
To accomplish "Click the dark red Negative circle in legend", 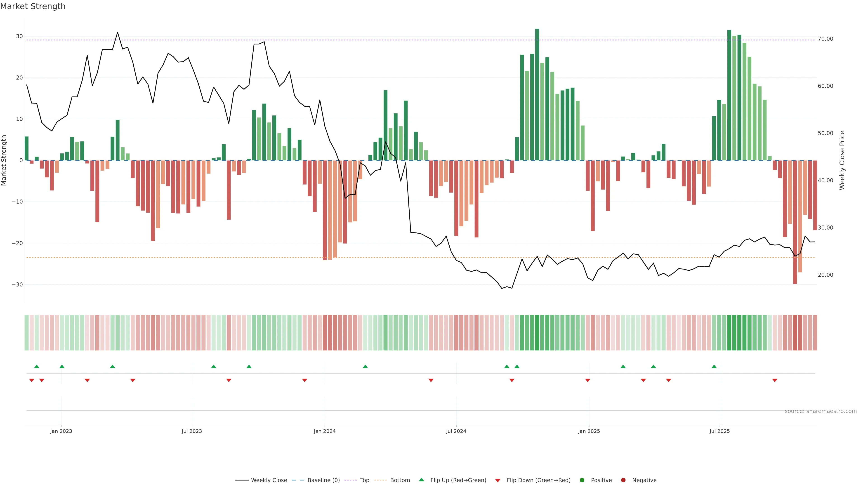I will click(x=623, y=480).
